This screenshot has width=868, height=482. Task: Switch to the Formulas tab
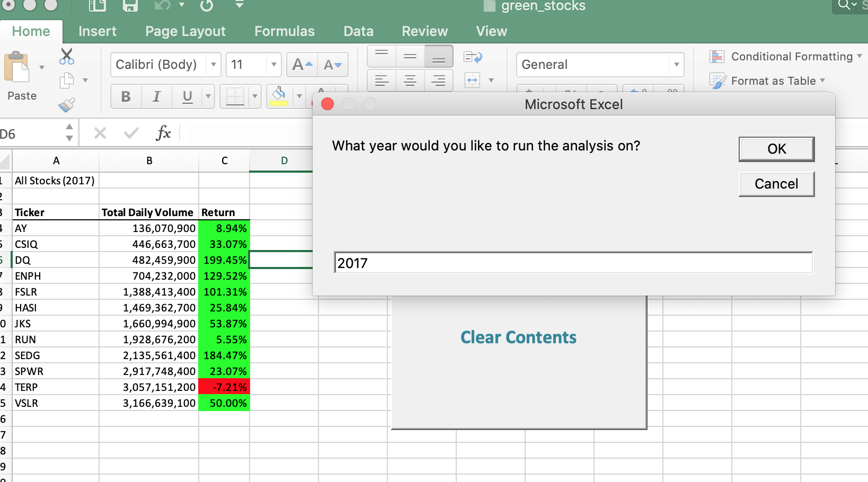tap(284, 31)
